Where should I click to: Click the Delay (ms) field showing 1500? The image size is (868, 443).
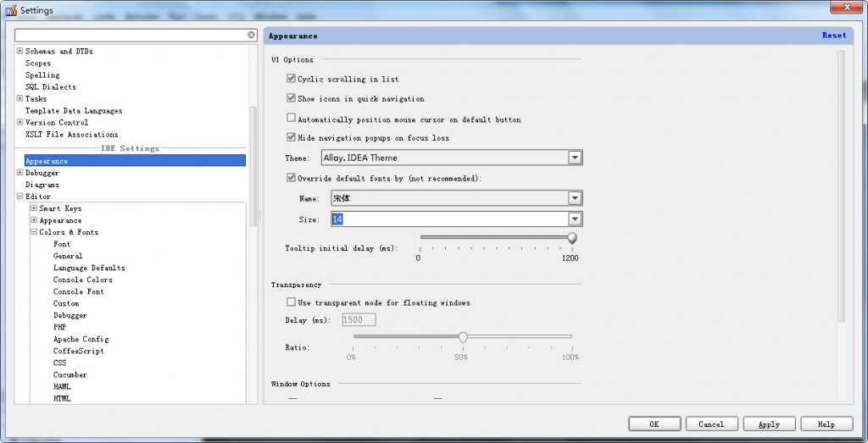click(x=359, y=319)
